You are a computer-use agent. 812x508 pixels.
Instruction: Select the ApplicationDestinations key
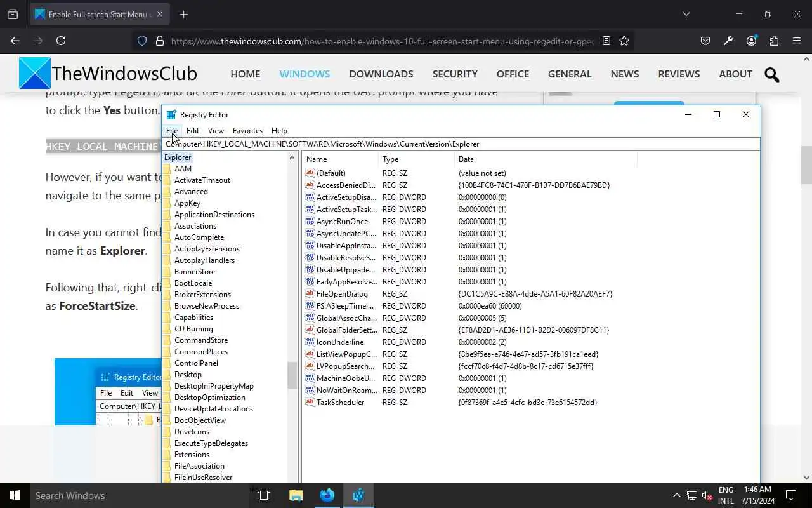pos(214,215)
